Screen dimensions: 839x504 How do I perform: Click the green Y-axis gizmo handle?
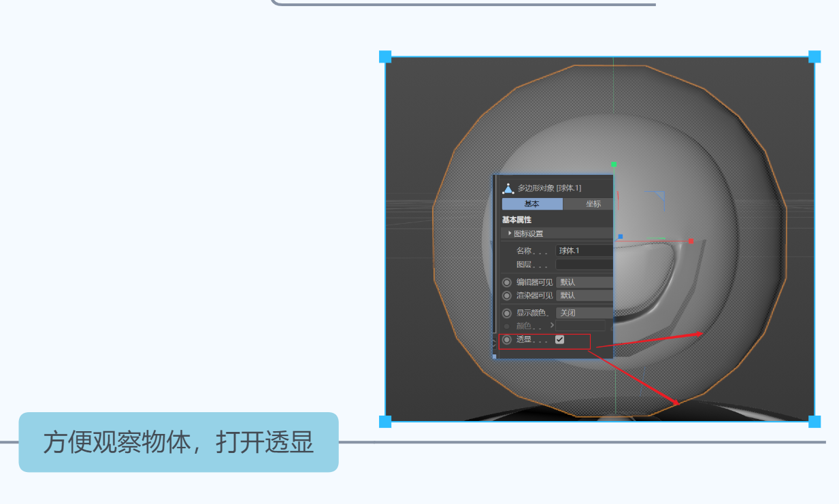[x=614, y=165]
